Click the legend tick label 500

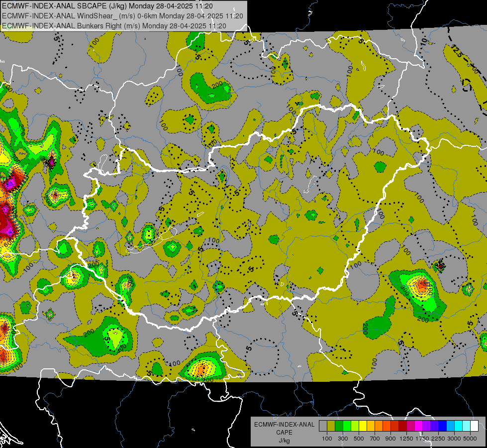[359, 439]
